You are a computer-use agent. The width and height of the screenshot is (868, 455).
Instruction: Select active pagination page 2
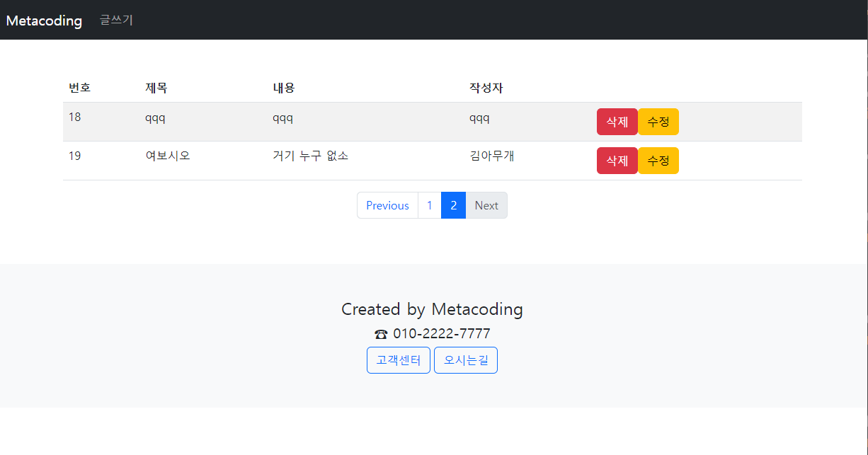(453, 205)
